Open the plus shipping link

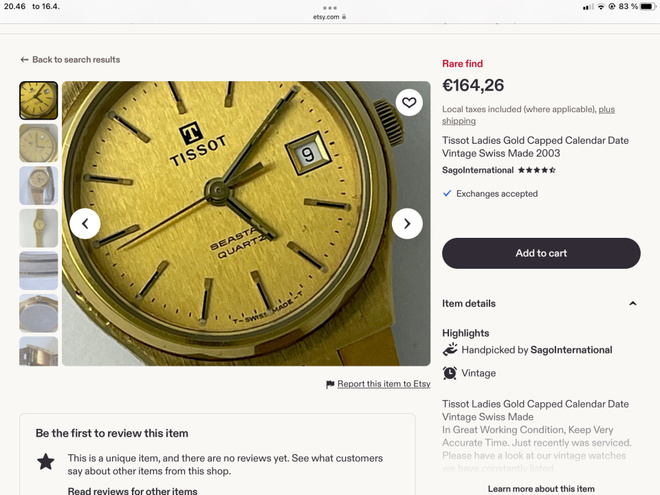click(528, 115)
